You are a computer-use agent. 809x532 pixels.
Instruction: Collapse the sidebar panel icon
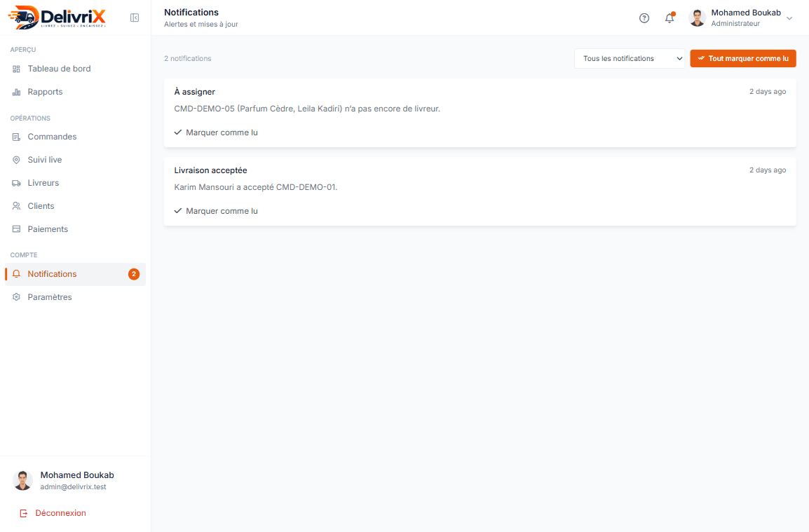click(x=135, y=18)
